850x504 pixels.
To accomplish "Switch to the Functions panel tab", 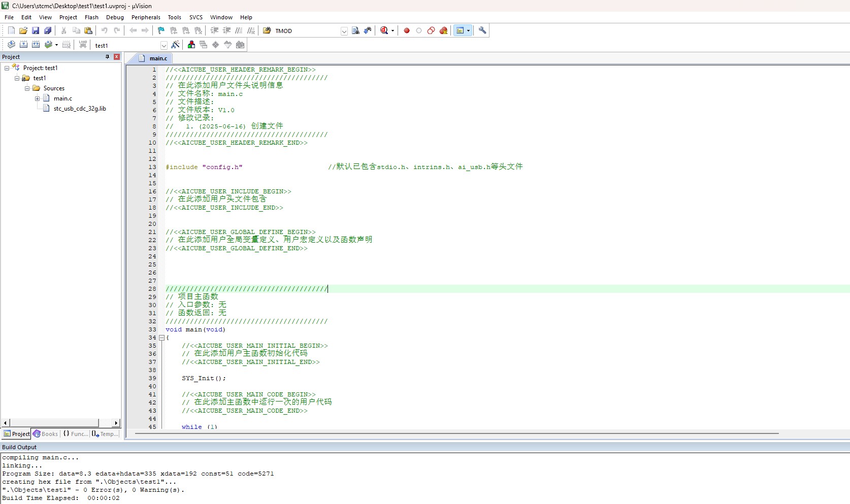I will point(75,434).
